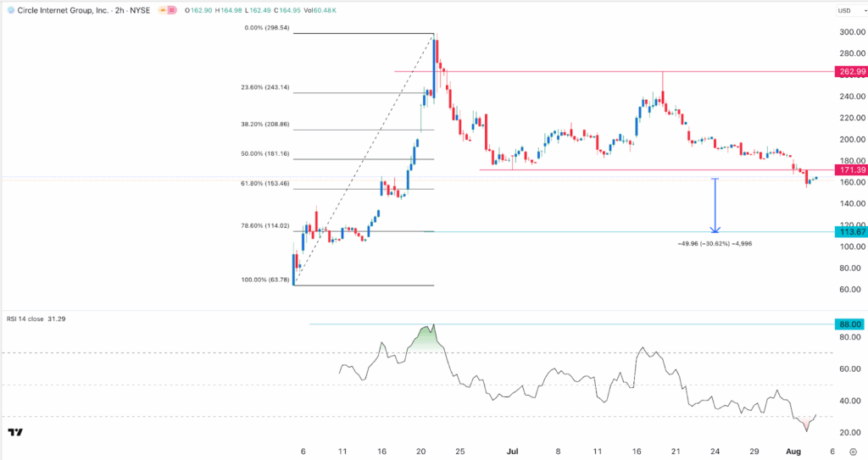Click the Jul date axis label
Screen dimensions: 868x460
[513, 452]
